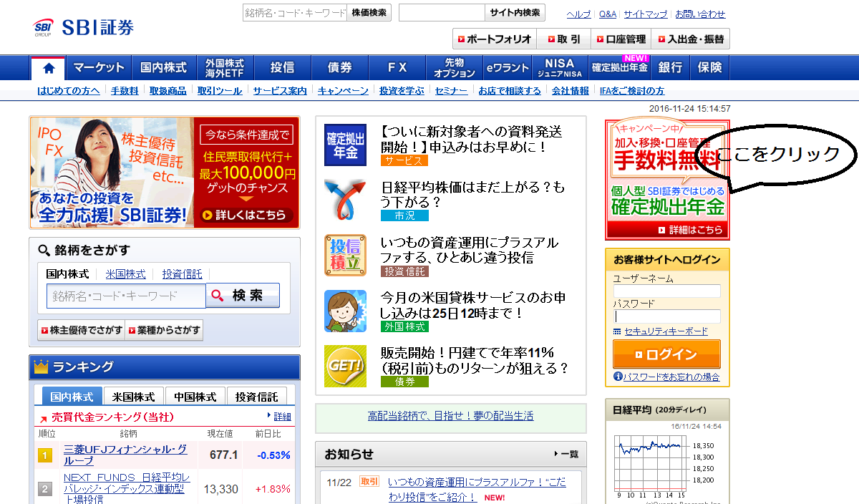This screenshot has width=859, height=504.
Task: Click the orange ログイン button
Action: 666,354
